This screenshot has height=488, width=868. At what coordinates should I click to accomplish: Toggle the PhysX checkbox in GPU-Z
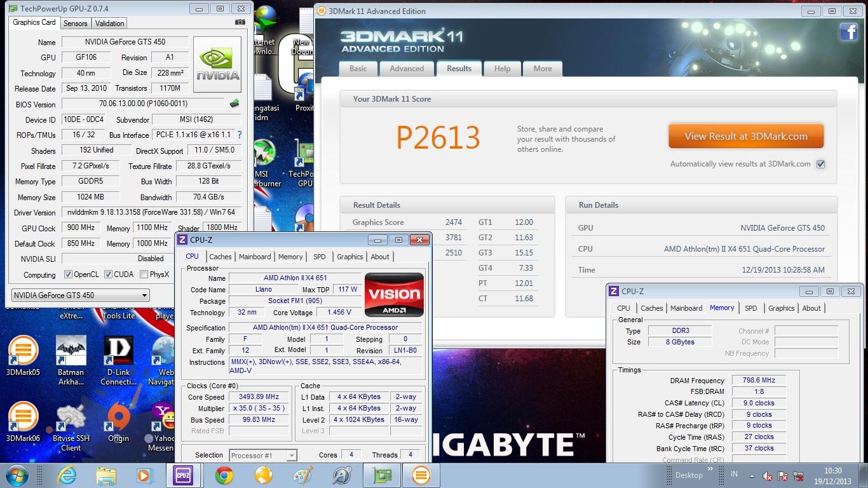[144, 274]
